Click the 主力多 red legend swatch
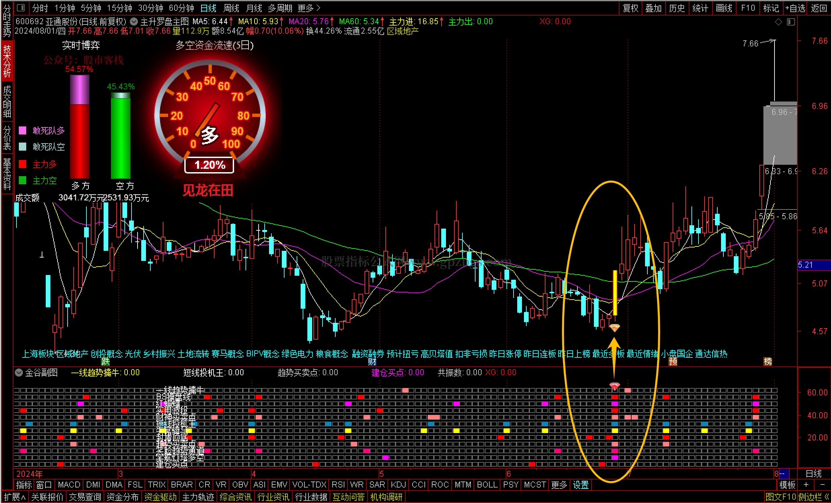This screenshot has height=504, width=831. point(23,164)
